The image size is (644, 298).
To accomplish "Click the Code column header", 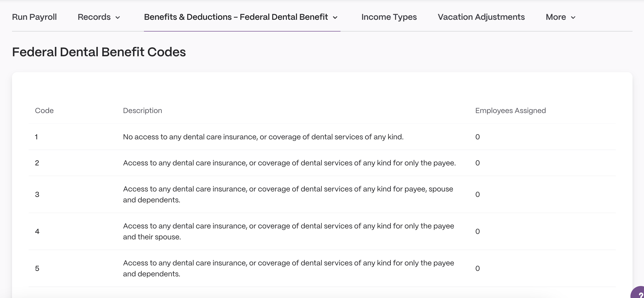I will pos(44,110).
